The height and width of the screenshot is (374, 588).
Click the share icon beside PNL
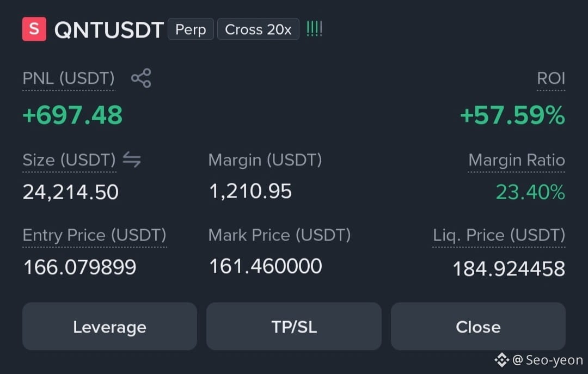(141, 78)
